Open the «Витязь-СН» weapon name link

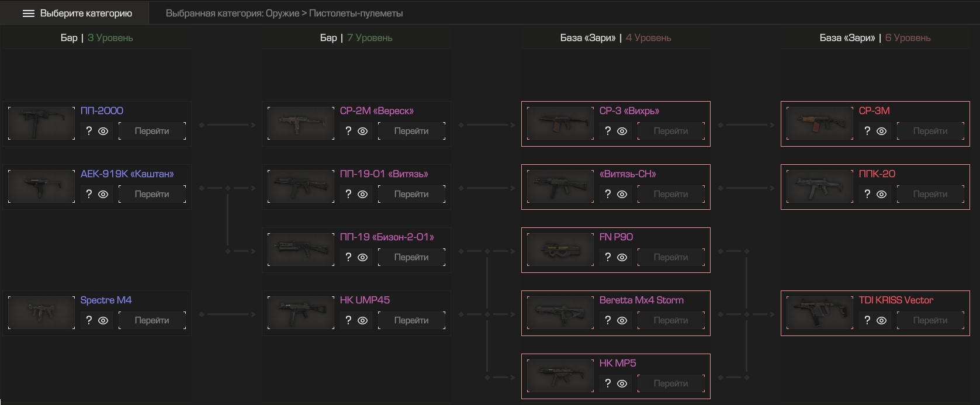(x=628, y=174)
